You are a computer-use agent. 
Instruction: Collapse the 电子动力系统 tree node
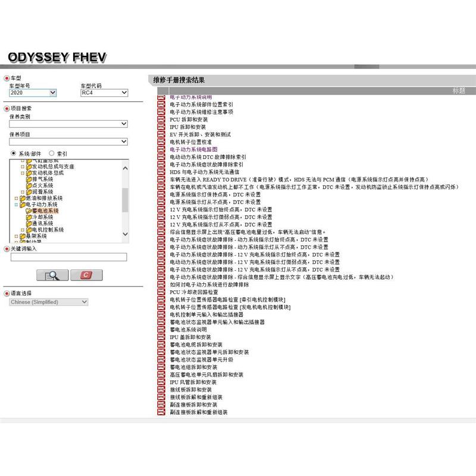tap(16, 205)
